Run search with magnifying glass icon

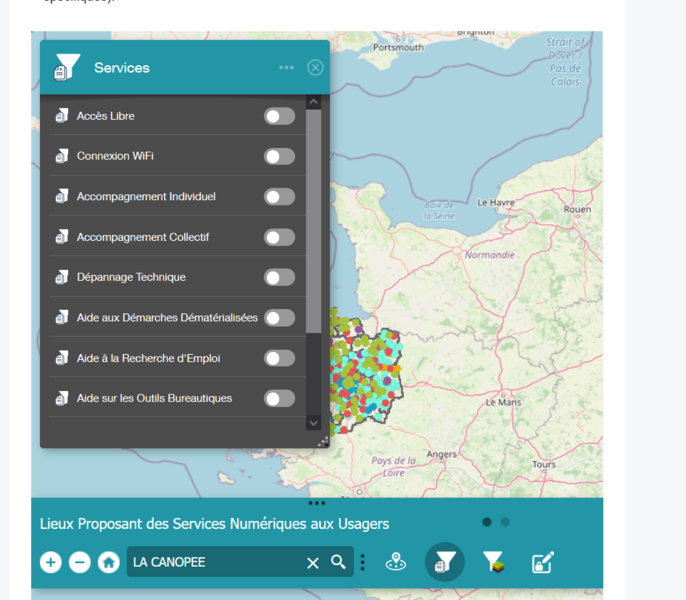click(x=338, y=561)
